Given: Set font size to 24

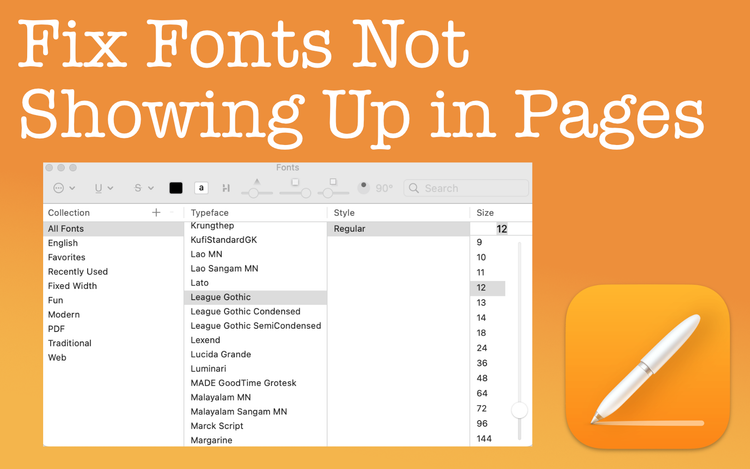Looking at the screenshot, I should click(487, 348).
